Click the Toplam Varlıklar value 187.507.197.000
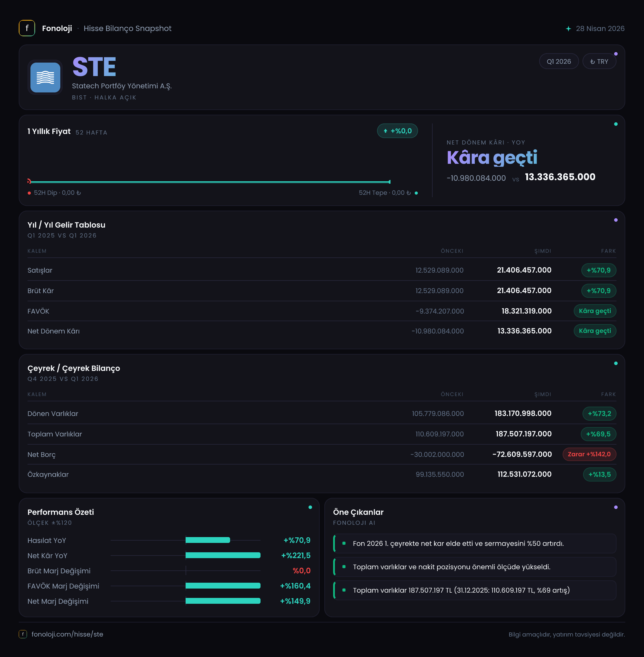 pos(524,434)
